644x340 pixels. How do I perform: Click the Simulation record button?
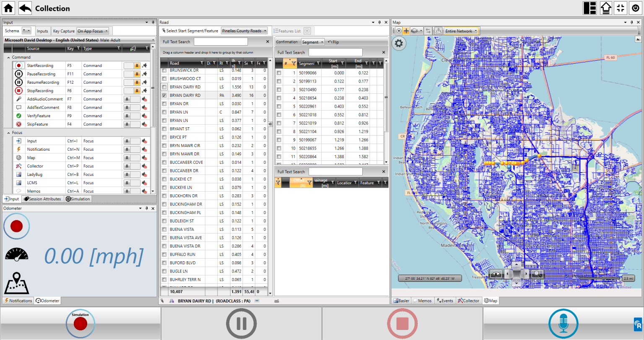click(x=80, y=323)
